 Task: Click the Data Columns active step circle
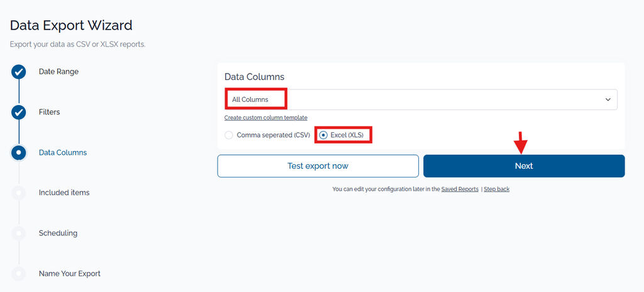point(18,152)
